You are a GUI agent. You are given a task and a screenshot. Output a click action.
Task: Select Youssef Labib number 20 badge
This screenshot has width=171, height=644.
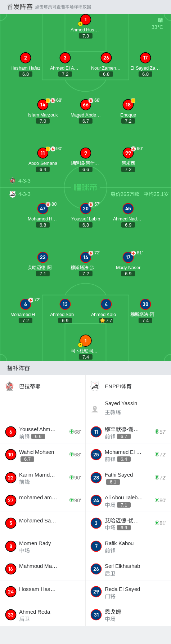tap(85, 209)
